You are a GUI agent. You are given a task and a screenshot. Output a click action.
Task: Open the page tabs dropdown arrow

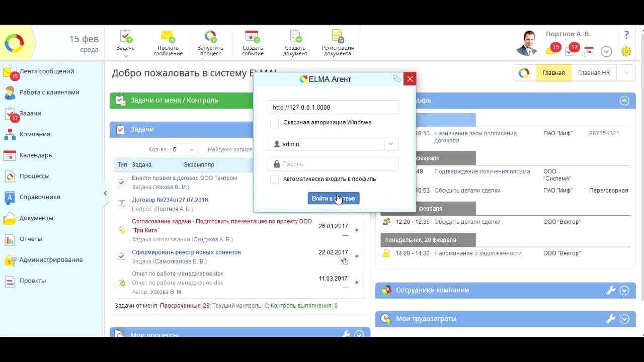tap(626, 73)
